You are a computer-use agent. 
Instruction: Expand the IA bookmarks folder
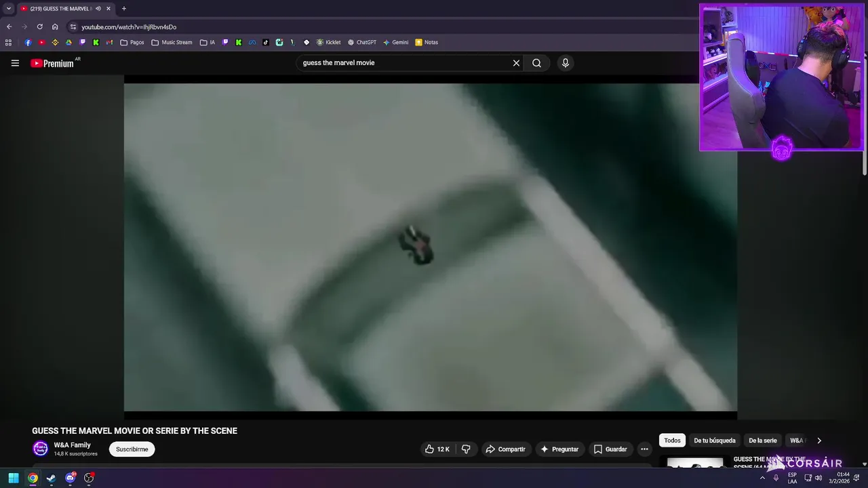(x=208, y=42)
